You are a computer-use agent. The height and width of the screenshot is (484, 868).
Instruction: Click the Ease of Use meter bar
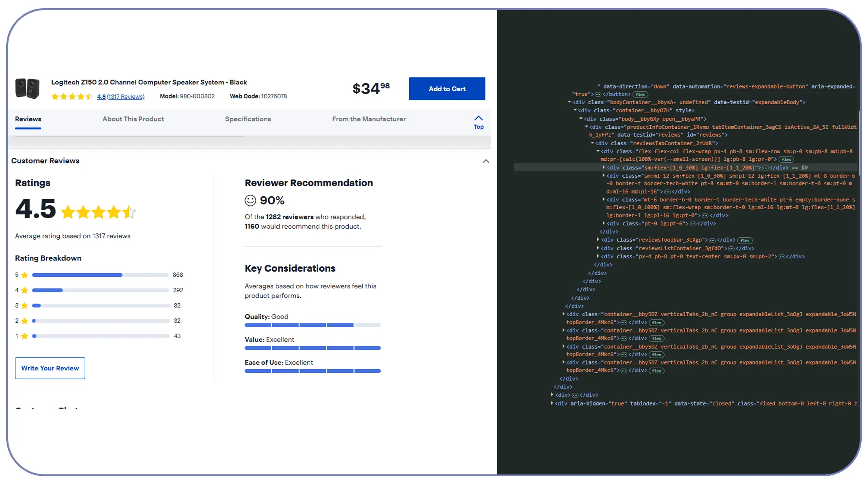[313, 371]
